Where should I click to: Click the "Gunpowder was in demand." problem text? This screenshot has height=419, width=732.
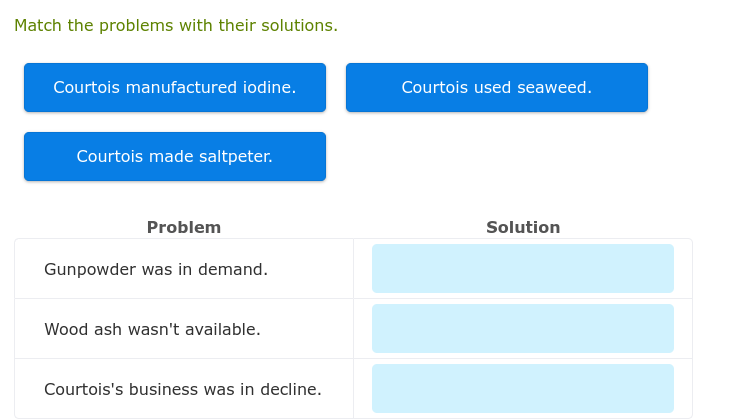156,269
